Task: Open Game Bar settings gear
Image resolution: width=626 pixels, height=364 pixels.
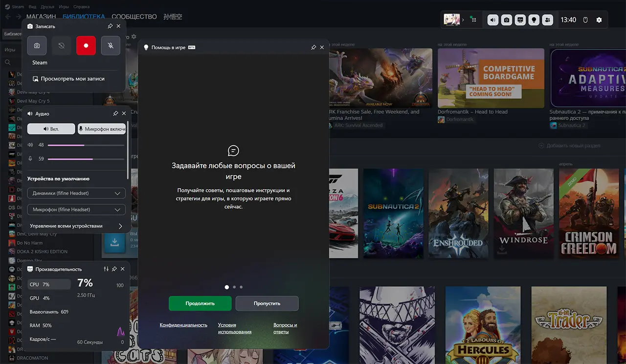Action: [599, 20]
